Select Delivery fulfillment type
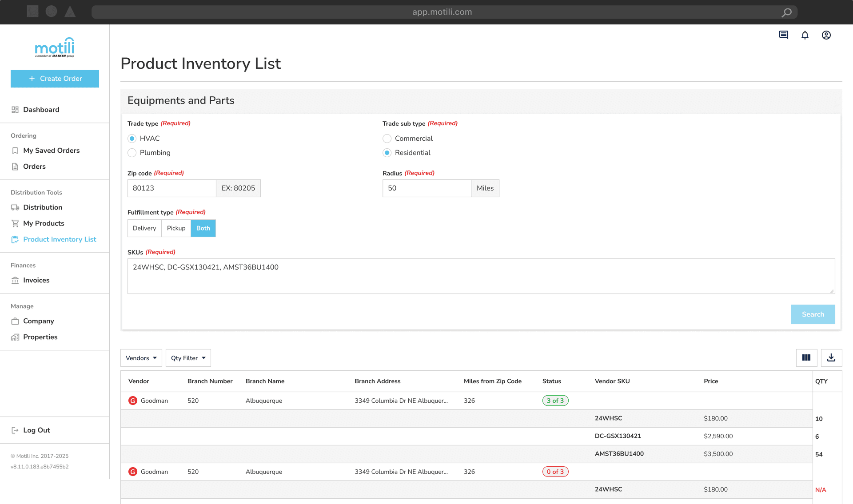 click(144, 228)
